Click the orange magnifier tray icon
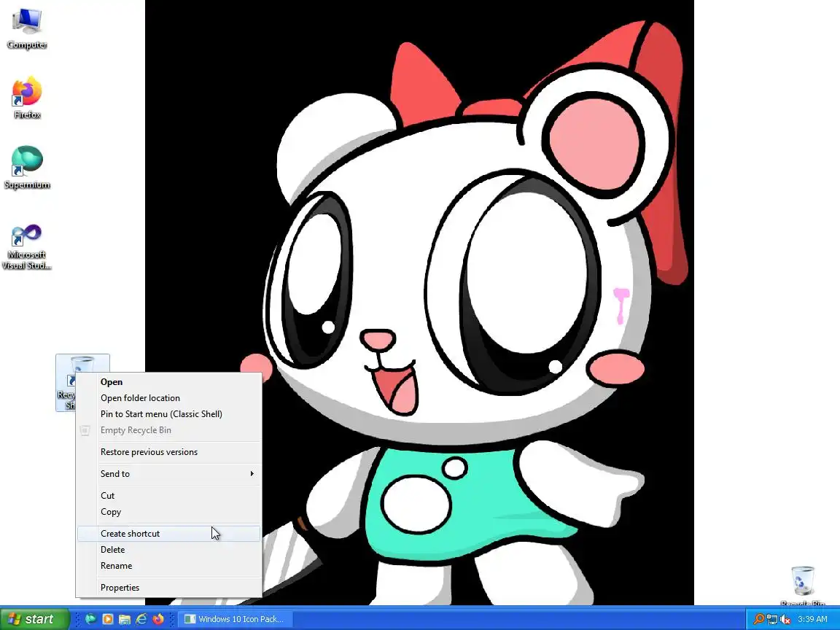This screenshot has width=840, height=630. click(758, 619)
